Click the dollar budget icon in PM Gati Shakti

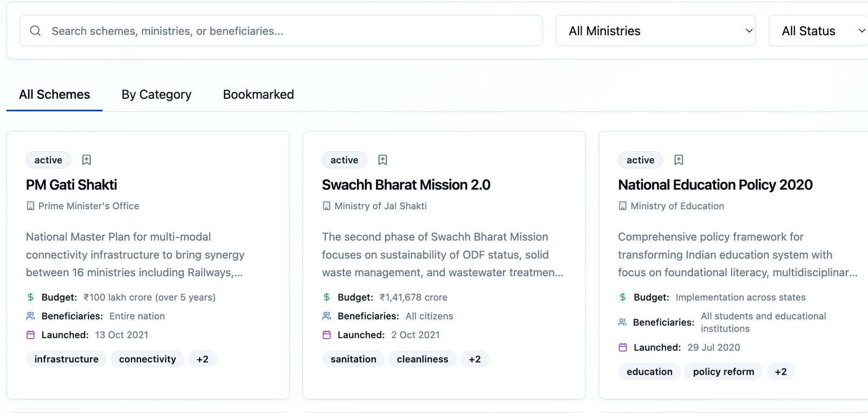[30, 297]
